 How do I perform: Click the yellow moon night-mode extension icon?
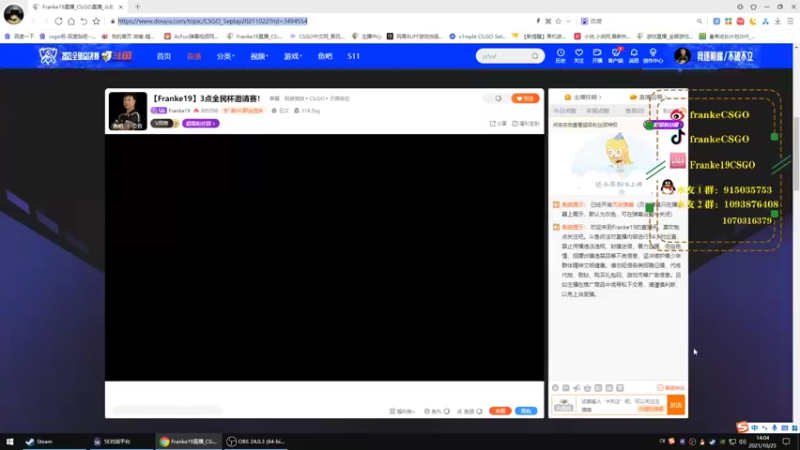pyautogui.click(x=753, y=21)
